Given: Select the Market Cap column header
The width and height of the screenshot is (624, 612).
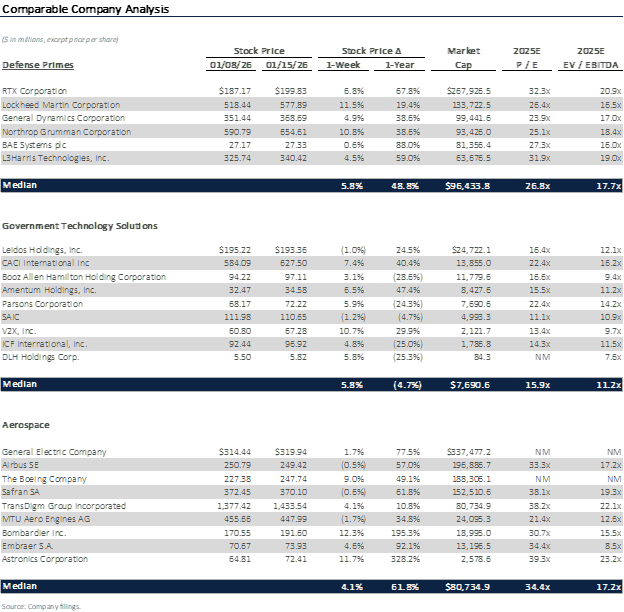Looking at the screenshot, I should 464,57.
